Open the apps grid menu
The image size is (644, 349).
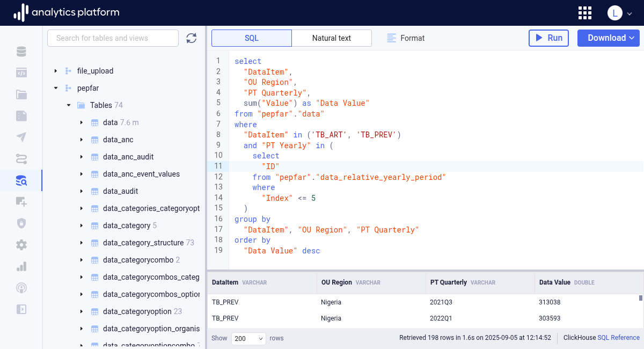point(585,13)
